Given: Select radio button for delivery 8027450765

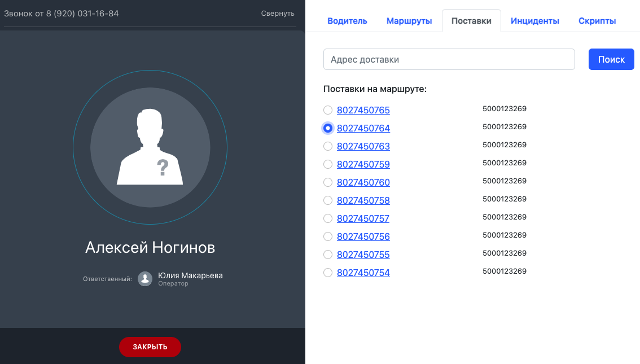Looking at the screenshot, I should pos(328,110).
